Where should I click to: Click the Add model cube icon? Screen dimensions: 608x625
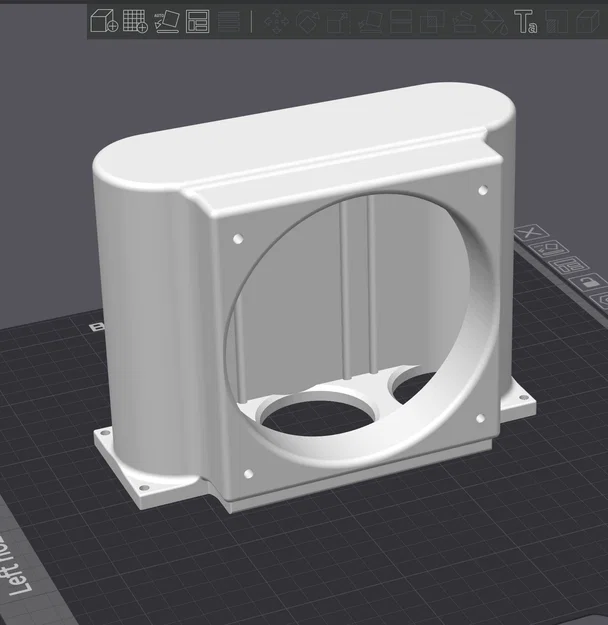point(104,21)
